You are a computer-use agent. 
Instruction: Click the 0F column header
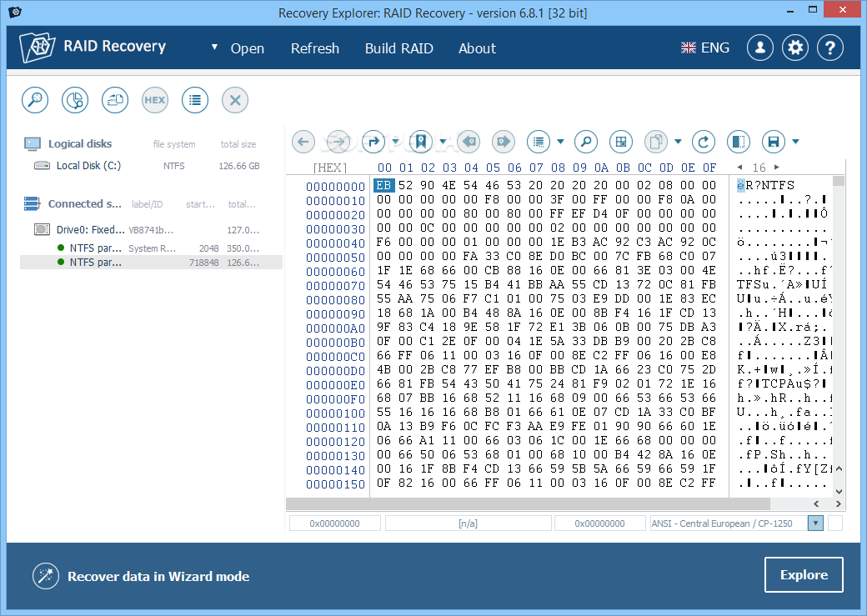point(709,168)
